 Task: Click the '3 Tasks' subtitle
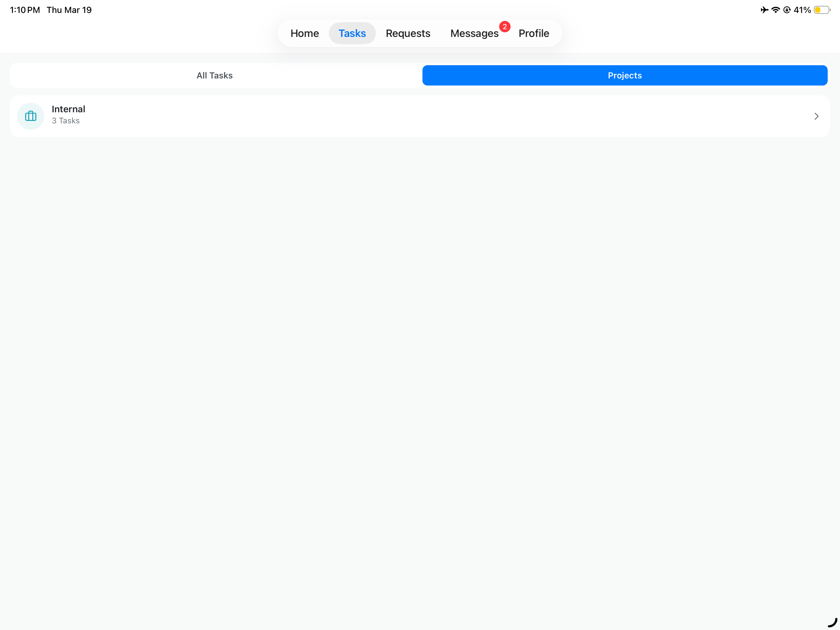[66, 121]
